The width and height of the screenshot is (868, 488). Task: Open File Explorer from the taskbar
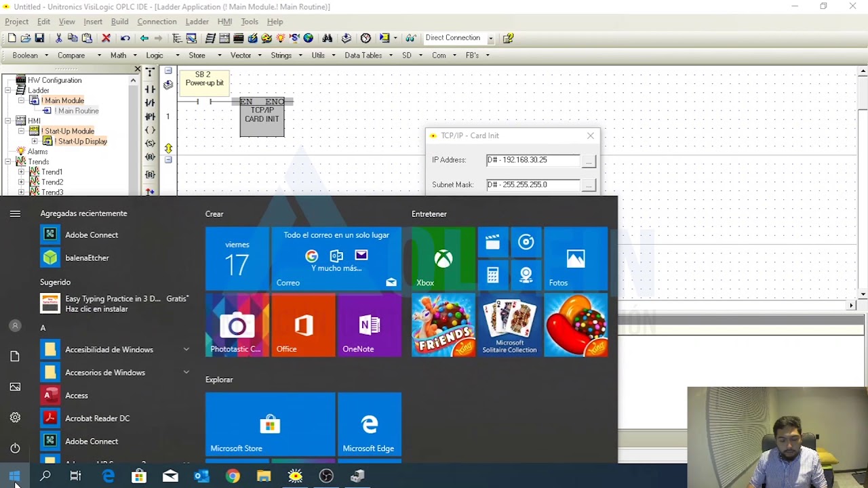[x=264, y=476]
